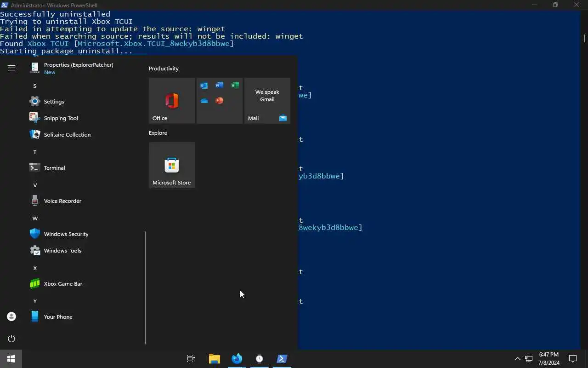Click the PowerShell title bar icon
The image size is (588, 368).
[4, 5]
